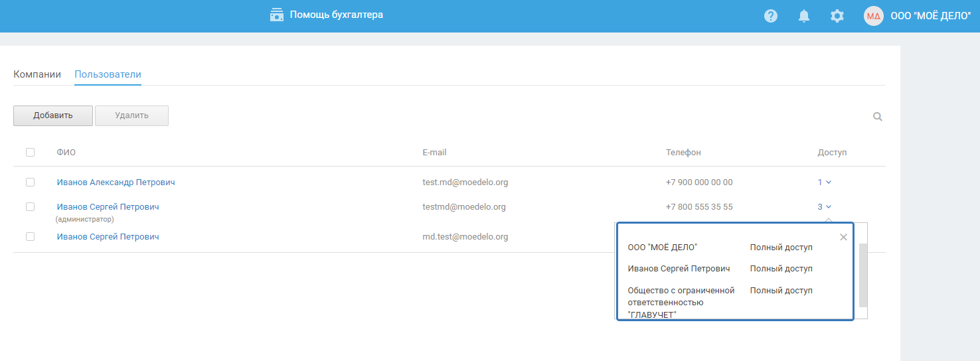Screen dimensions: 980x361
Task: Click the МД account avatar
Action: click(x=873, y=16)
